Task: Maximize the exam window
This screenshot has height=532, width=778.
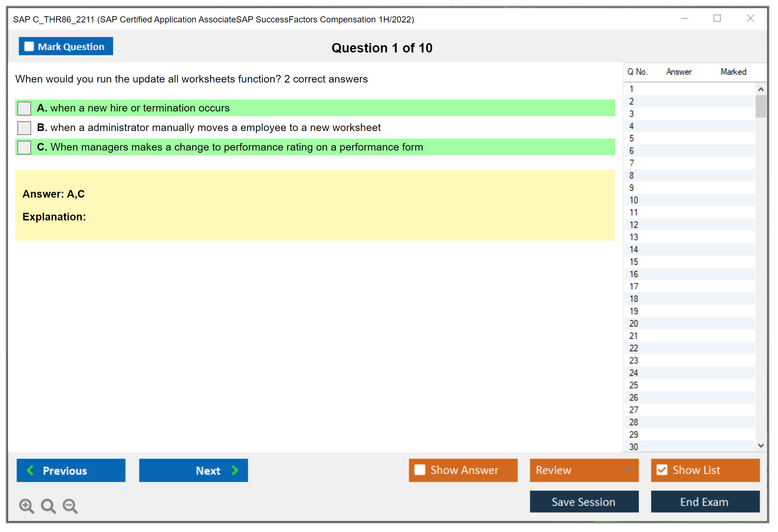Action: (x=717, y=18)
